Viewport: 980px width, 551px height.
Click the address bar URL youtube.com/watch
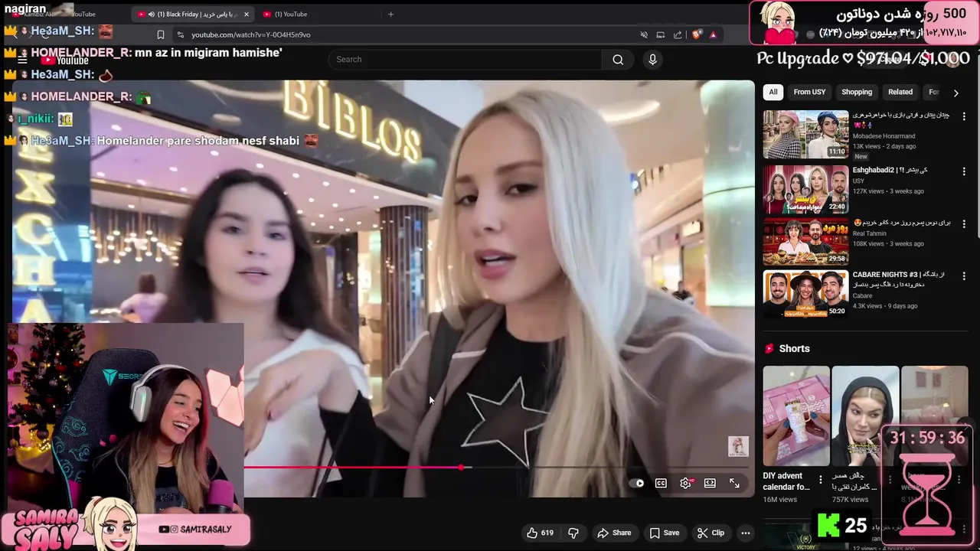point(250,34)
